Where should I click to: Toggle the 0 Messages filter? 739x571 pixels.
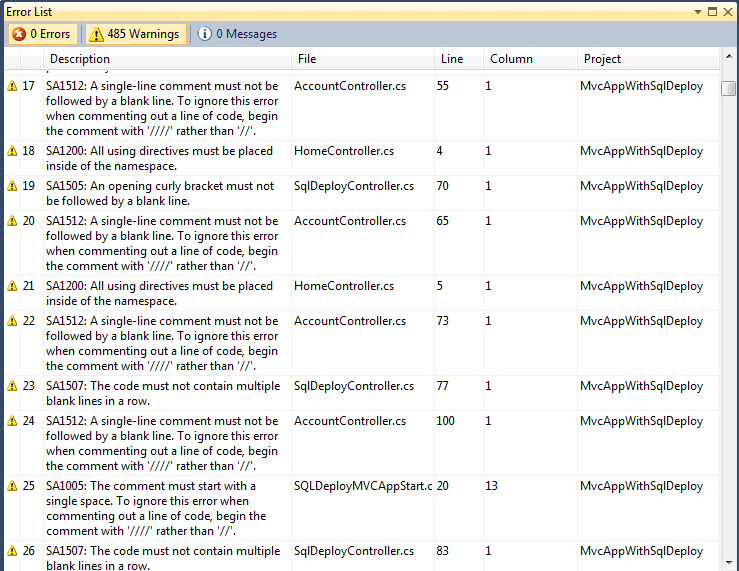(238, 34)
